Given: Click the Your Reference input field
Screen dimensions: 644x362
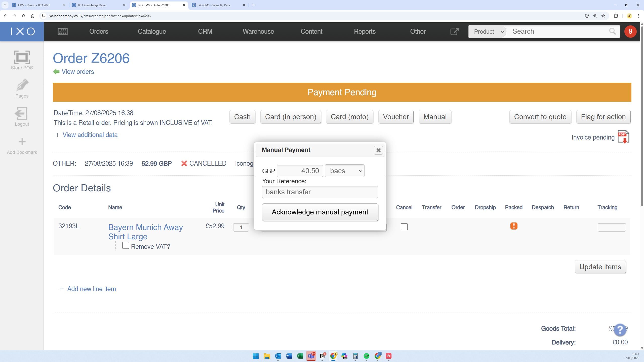Looking at the screenshot, I should (x=320, y=192).
